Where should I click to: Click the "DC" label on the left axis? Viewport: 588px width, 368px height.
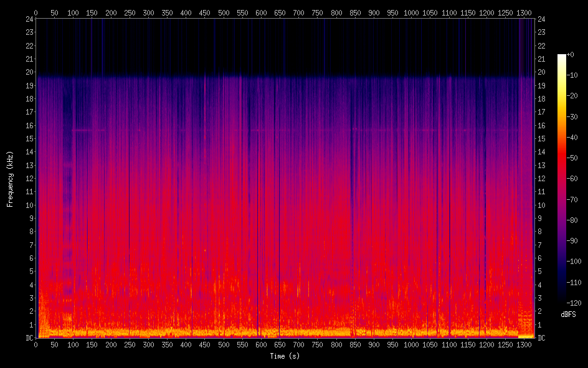(x=29, y=338)
